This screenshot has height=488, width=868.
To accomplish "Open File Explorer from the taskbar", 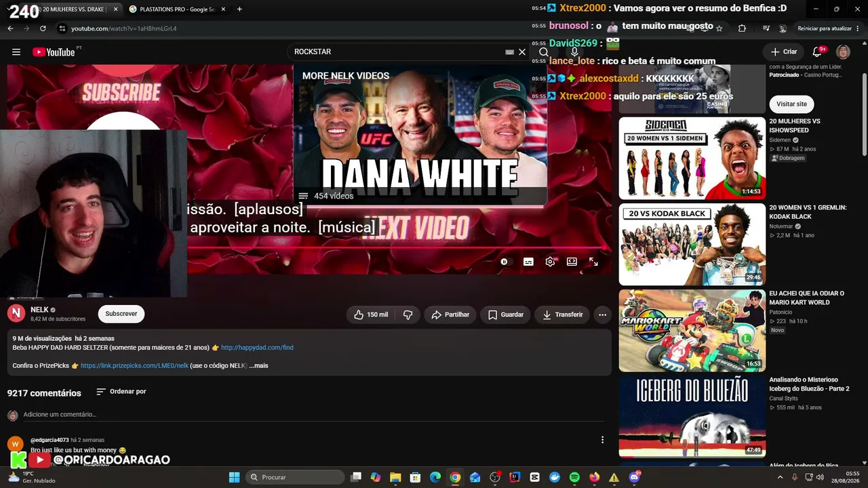I will point(395,477).
